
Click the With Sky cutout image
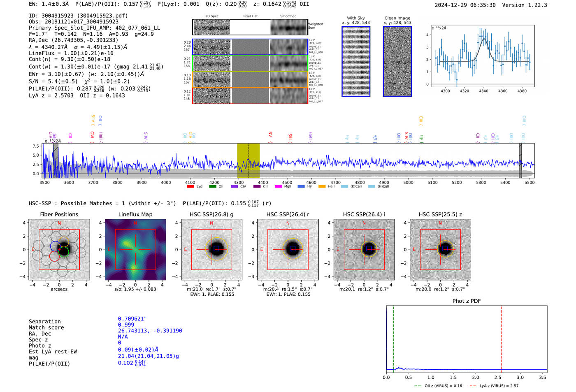[356, 61]
